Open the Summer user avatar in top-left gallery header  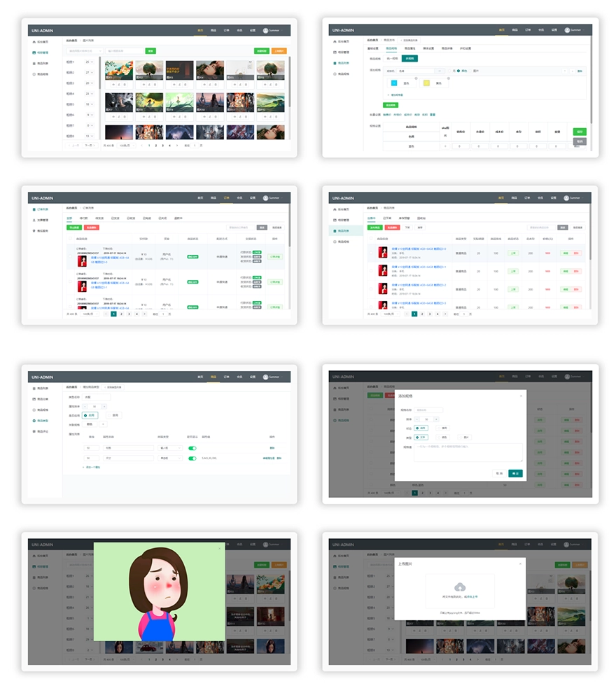(x=265, y=31)
